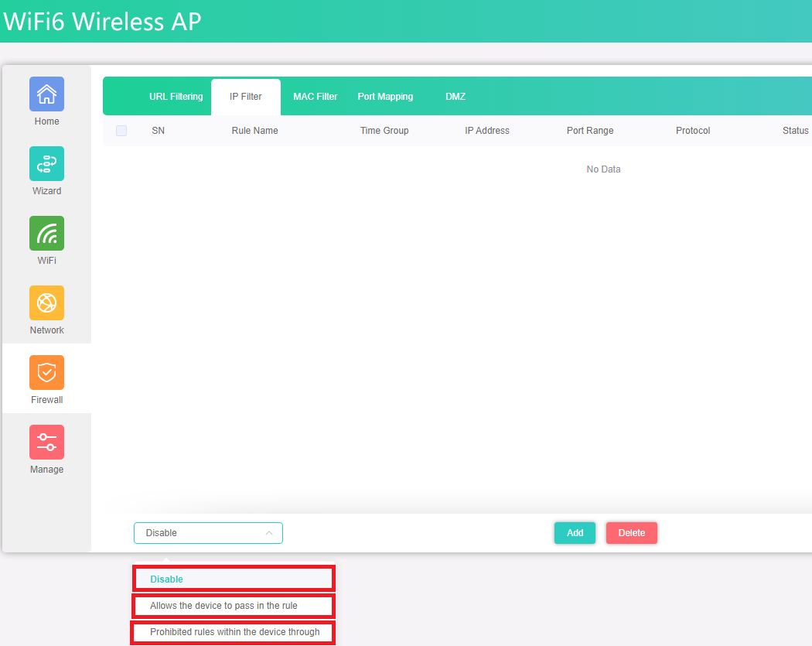The width and height of the screenshot is (812, 646).
Task: Select the Firewall shield icon
Action: point(46,373)
